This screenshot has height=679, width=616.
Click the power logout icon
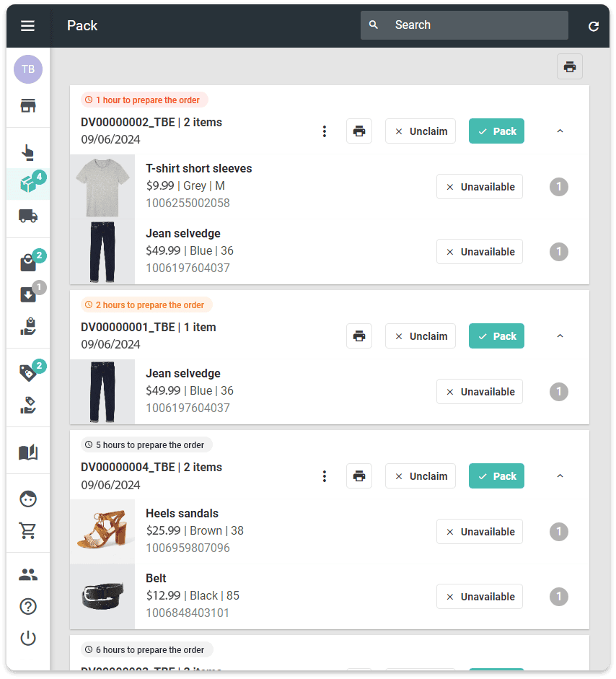pos(28,638)
